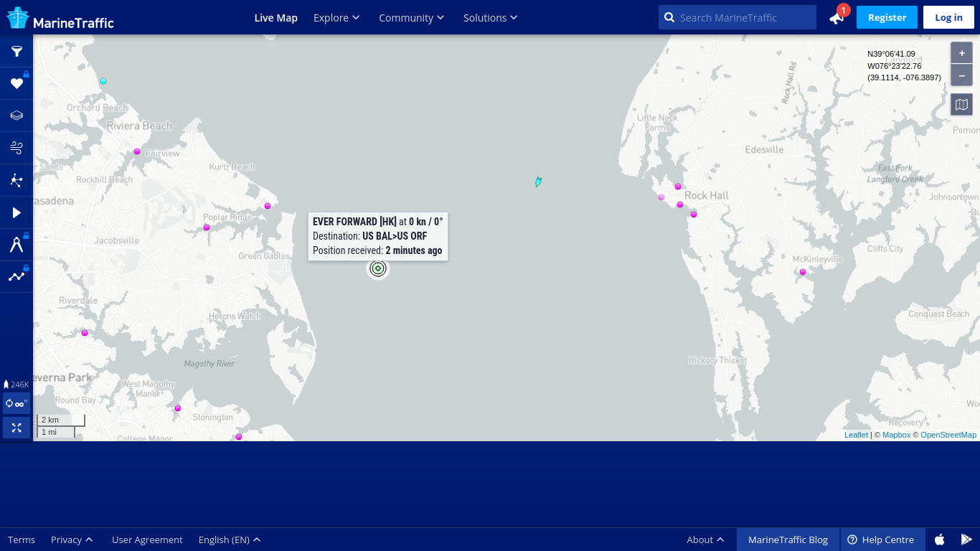This screenshot has width=980, height=551.
Task: Expand the Solutions menu
Action: 491,17
